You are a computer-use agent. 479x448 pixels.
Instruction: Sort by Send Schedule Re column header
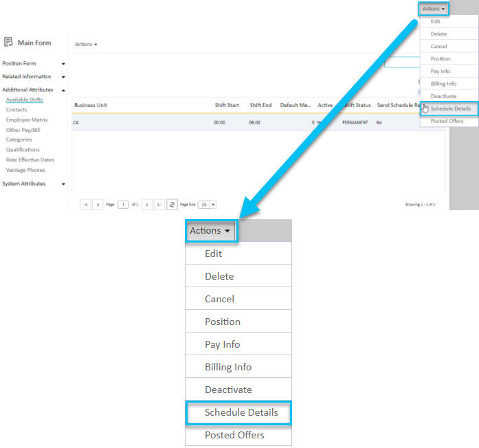(x=399, y=105)
